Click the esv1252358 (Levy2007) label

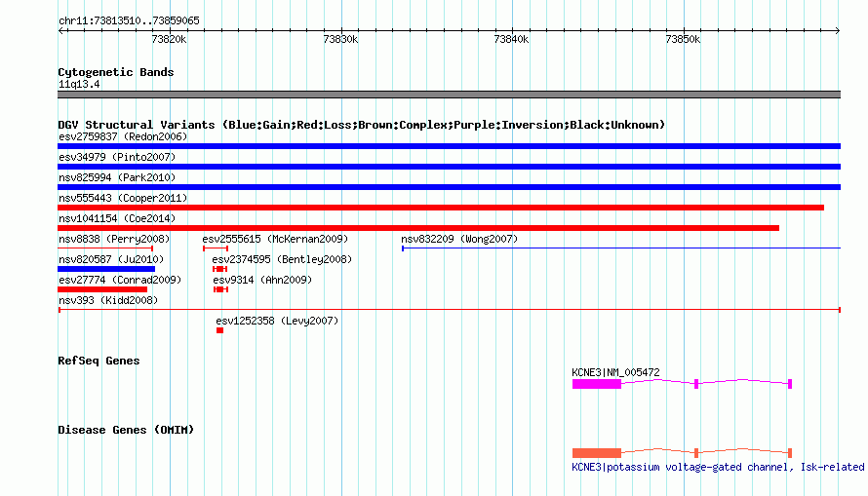277,321
